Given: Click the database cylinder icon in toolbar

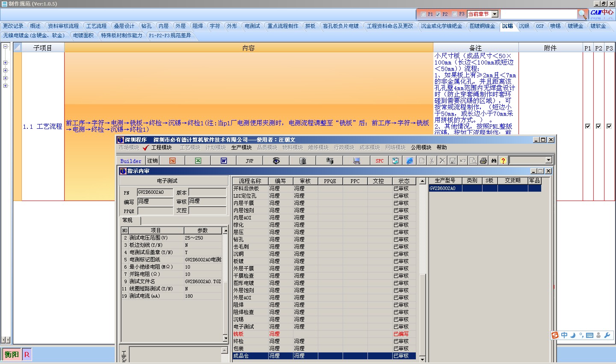Looking at the screenshot, I should coord(302,161).
